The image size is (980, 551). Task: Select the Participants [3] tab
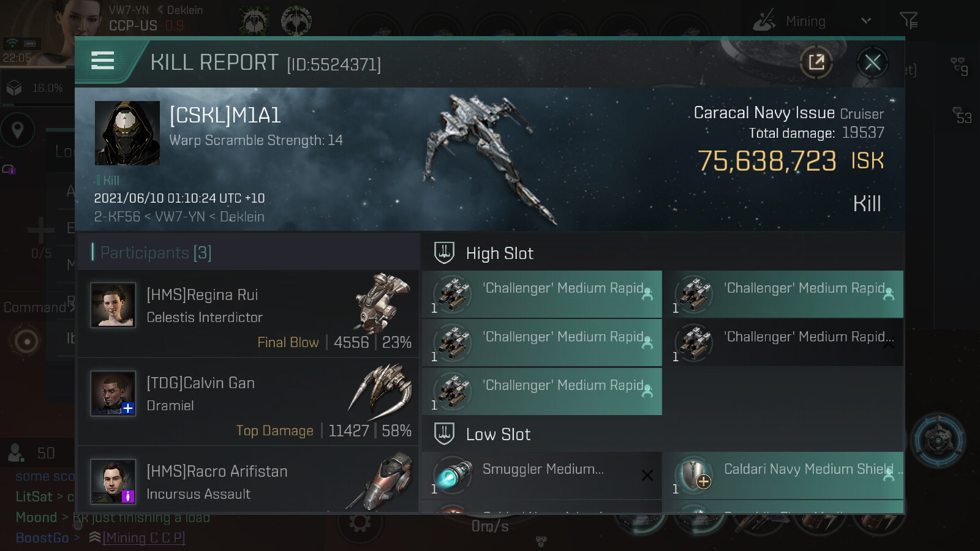[156, 252]
